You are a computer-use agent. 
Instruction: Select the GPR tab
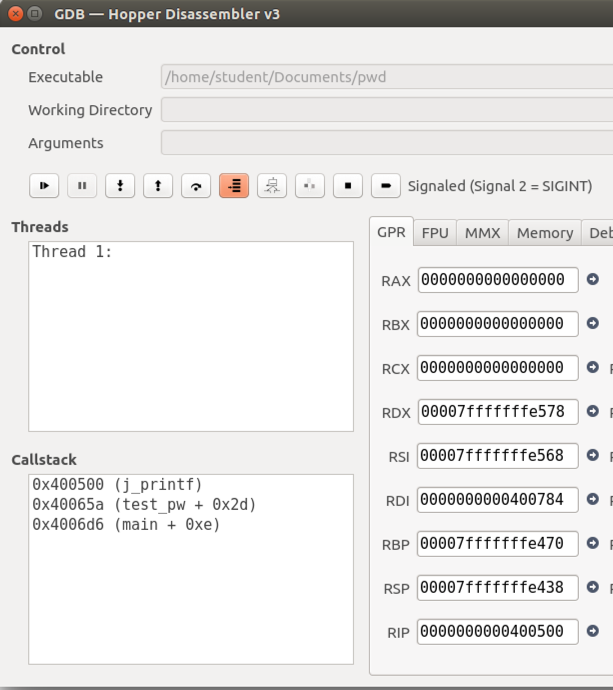click(391, 233)
